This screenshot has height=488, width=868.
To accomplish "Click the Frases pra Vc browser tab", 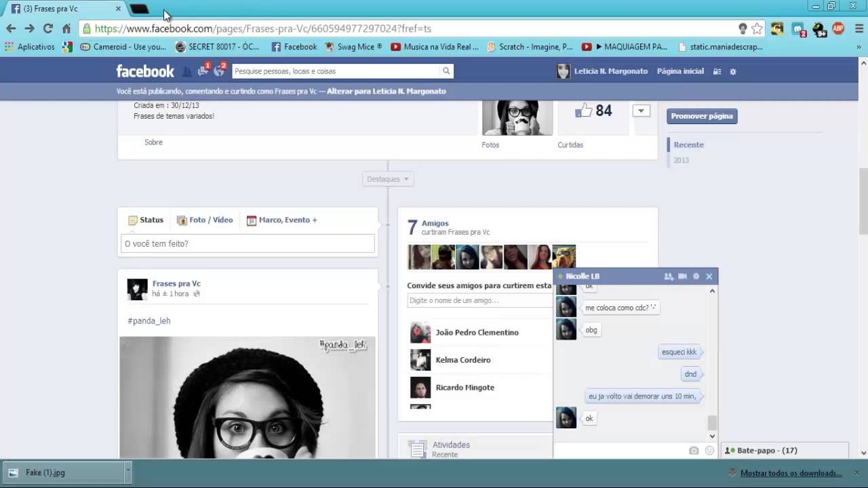I will click(64, 9).
